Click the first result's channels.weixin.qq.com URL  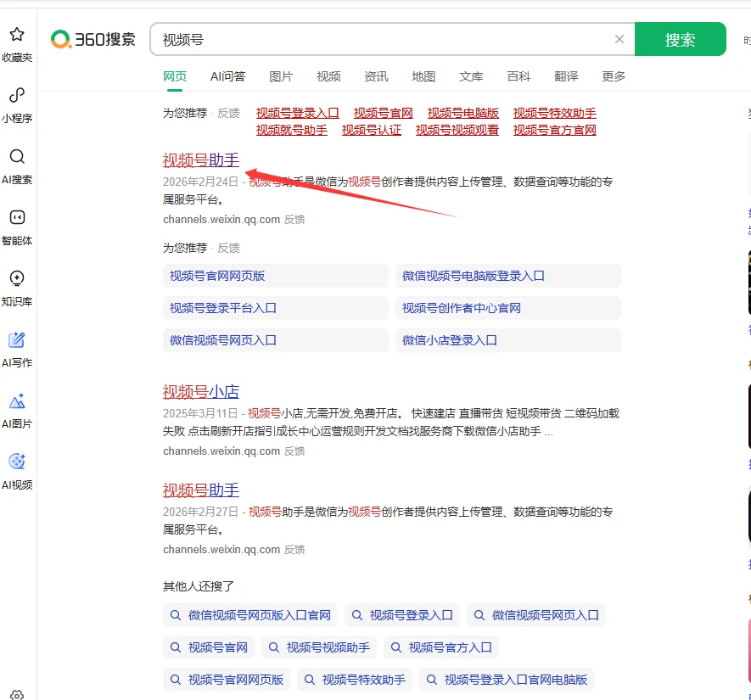click(221, 220)
